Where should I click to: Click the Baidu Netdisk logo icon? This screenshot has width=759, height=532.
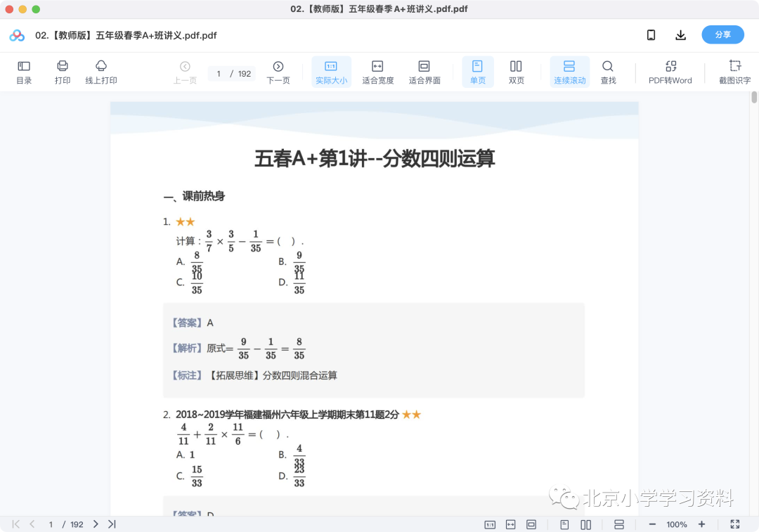(x=17, y=35)
